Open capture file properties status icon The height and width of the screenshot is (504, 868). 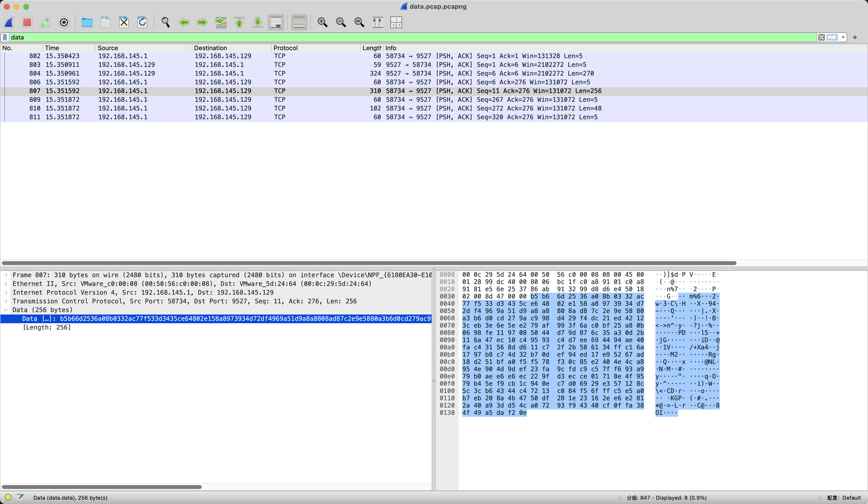tap(20, 497)
